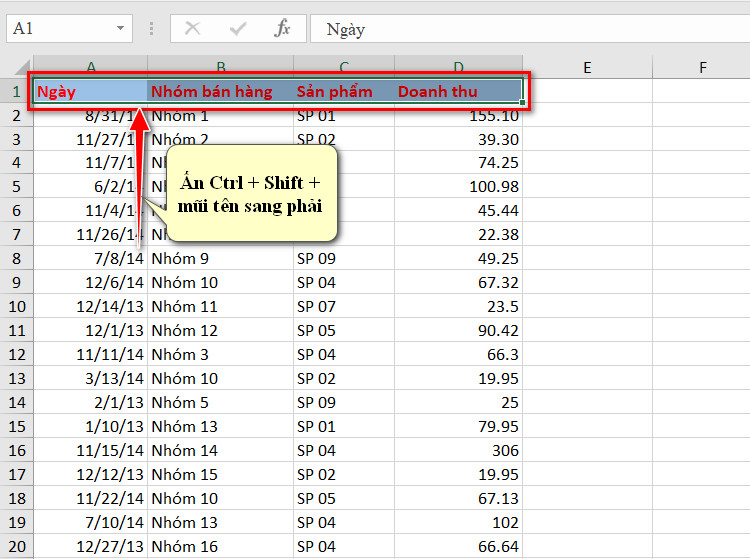Select the cell with date 2/1/13
750x559 pixels.
[x=90, y=402]
